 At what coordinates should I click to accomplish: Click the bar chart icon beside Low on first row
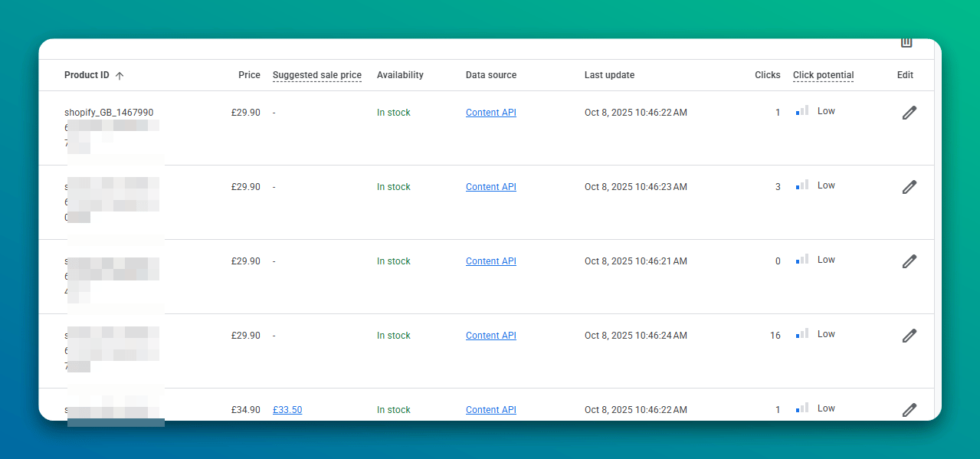(x=801, y=110)
